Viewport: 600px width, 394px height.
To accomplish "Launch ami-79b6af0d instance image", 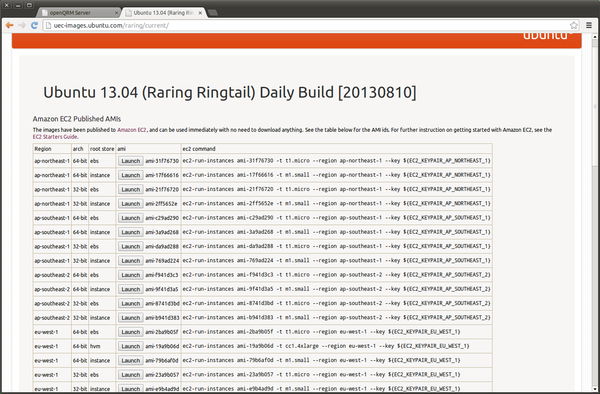I will coord(130,361).
